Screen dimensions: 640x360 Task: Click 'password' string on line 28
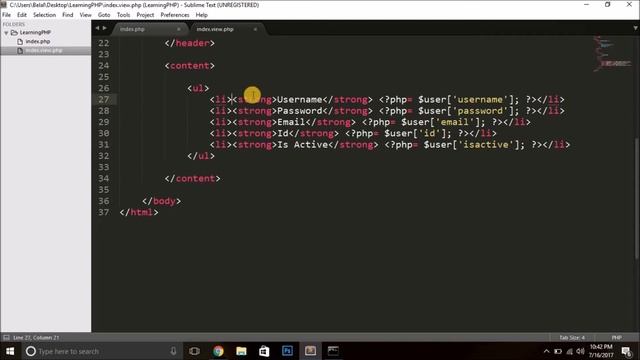click(480, 111)
